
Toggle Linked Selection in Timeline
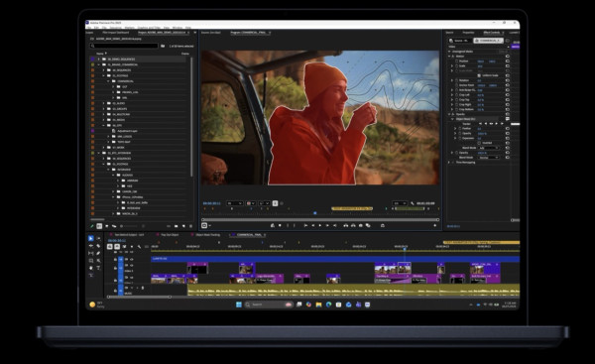125,246
